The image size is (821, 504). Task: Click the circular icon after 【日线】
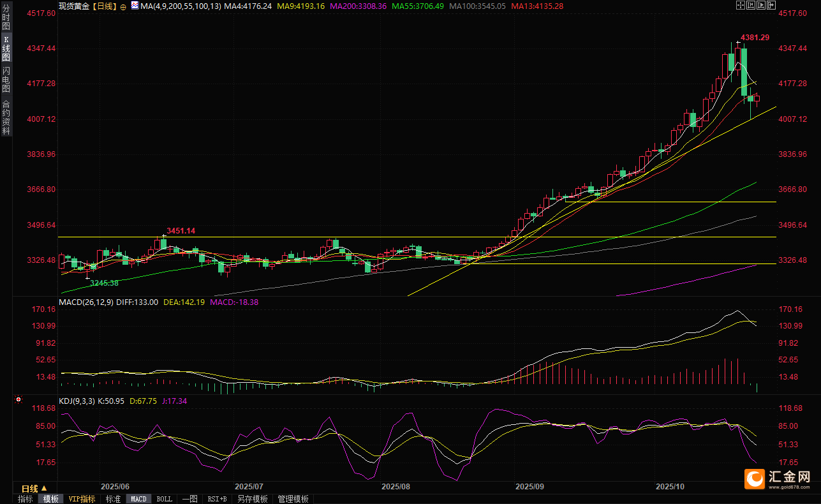[123, 6]
